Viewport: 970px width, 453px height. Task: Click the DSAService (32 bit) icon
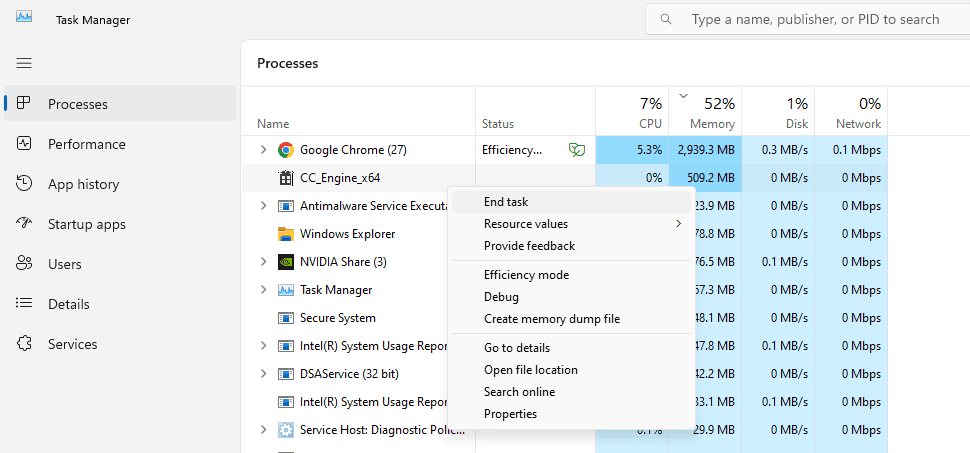[x=285, y=374]
